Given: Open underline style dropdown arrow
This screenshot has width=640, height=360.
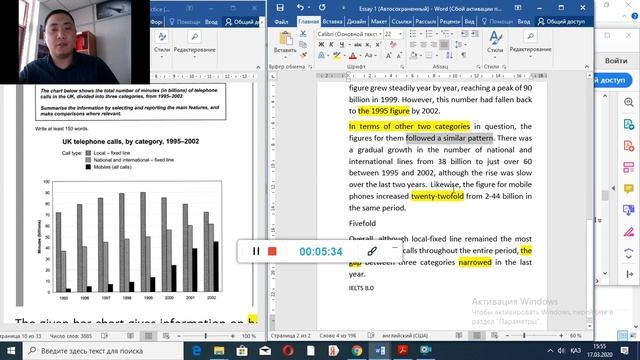Looking at the screenshot, I should pos(349,44).
